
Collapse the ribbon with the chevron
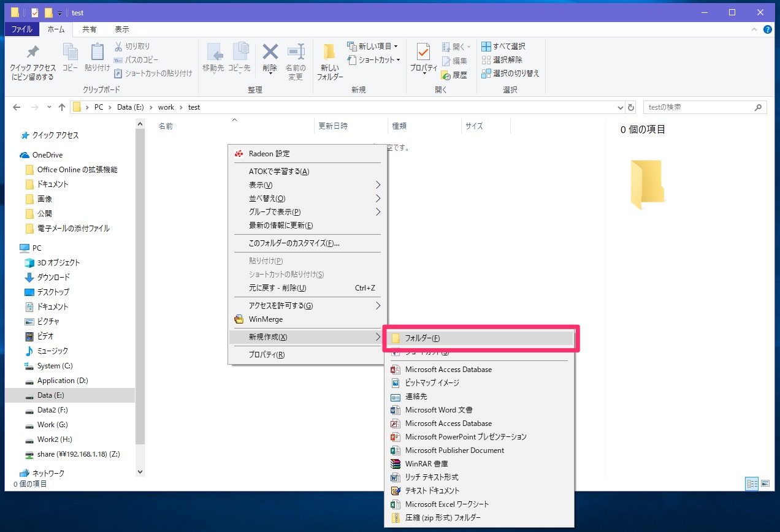[755, 29]
